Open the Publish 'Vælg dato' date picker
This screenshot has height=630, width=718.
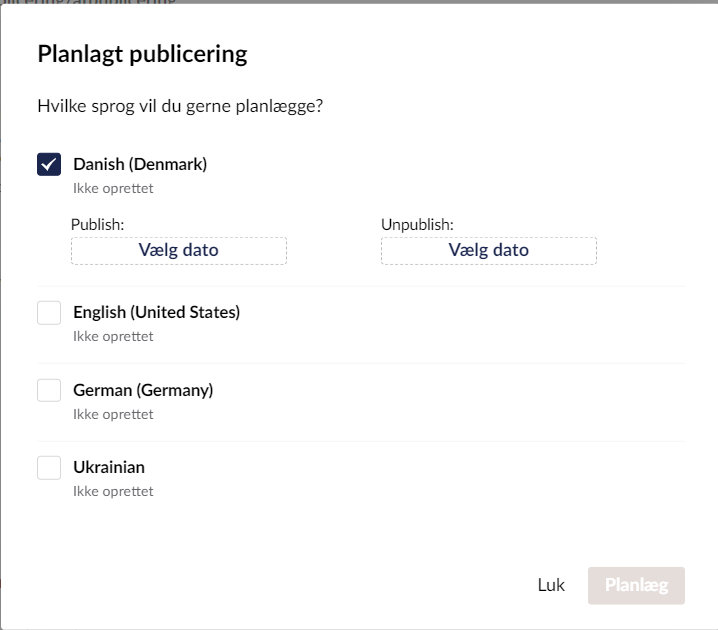click(x=178, y=250)
